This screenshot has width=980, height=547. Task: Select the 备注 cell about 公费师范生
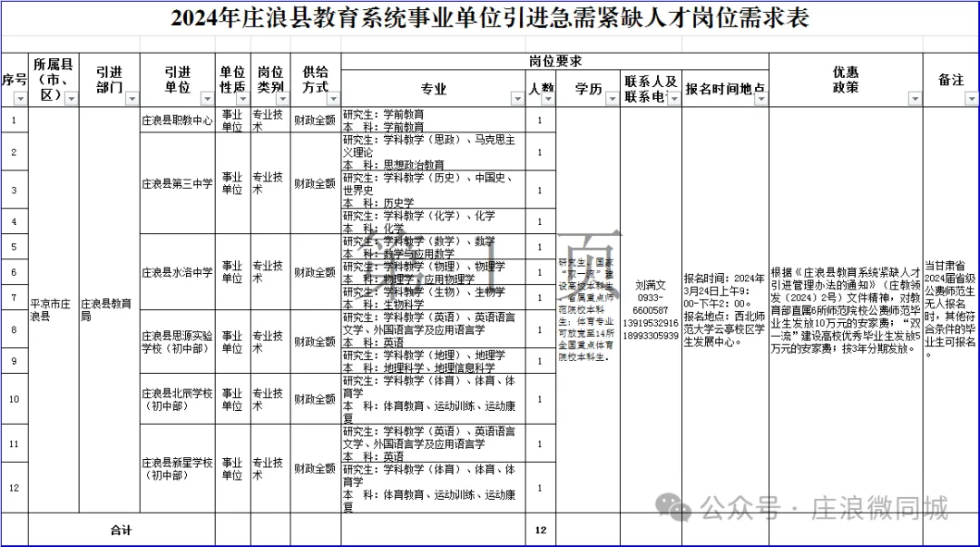click(951, 309)
